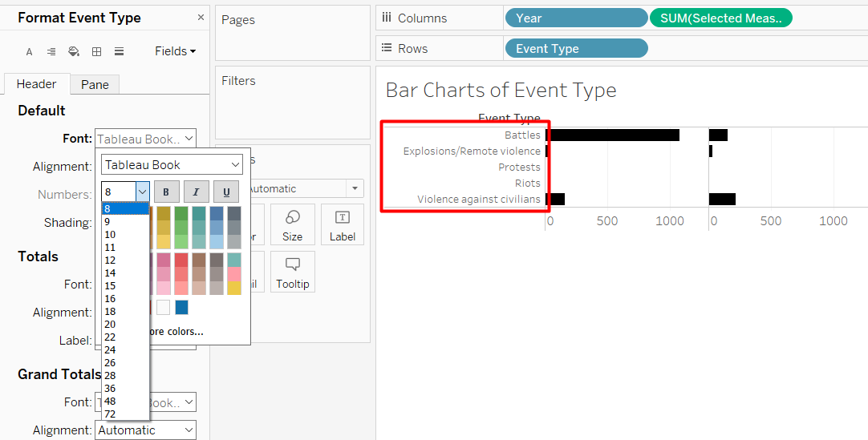The width and height of the screenshot is (868, 440).
Task: Click the Format Alignment icon
Action: pyautogui.click(x=51, y=52)
